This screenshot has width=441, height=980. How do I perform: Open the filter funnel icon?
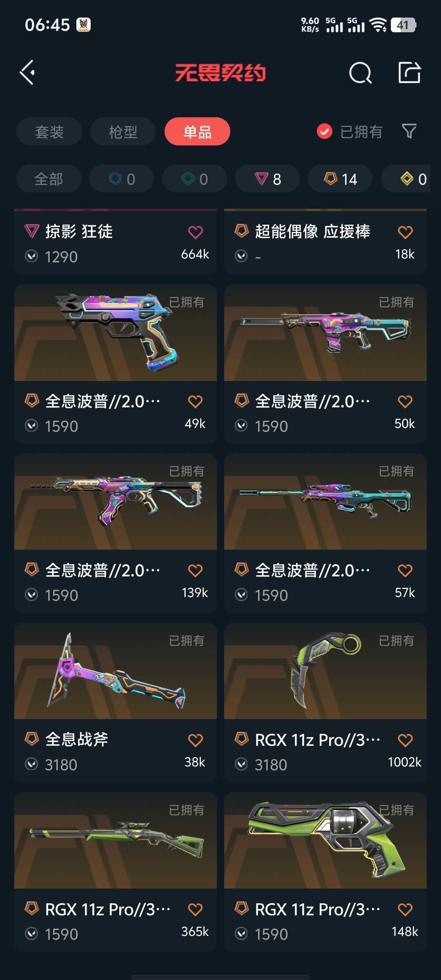tap(409, 131)
